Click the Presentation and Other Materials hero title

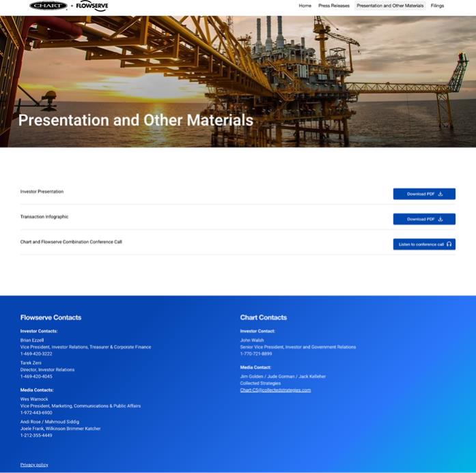[136, 120]
